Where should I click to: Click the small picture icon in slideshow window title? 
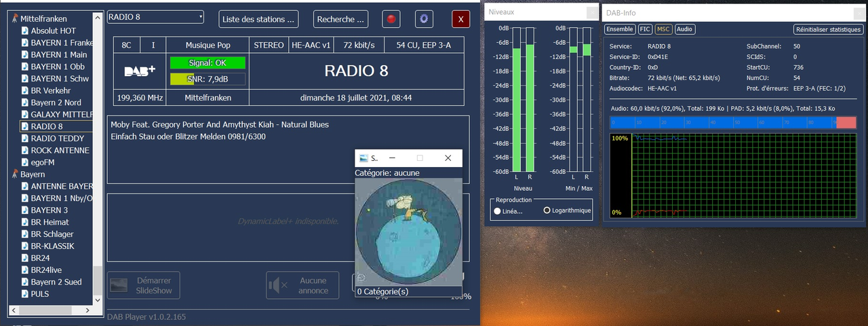point(364,158)
